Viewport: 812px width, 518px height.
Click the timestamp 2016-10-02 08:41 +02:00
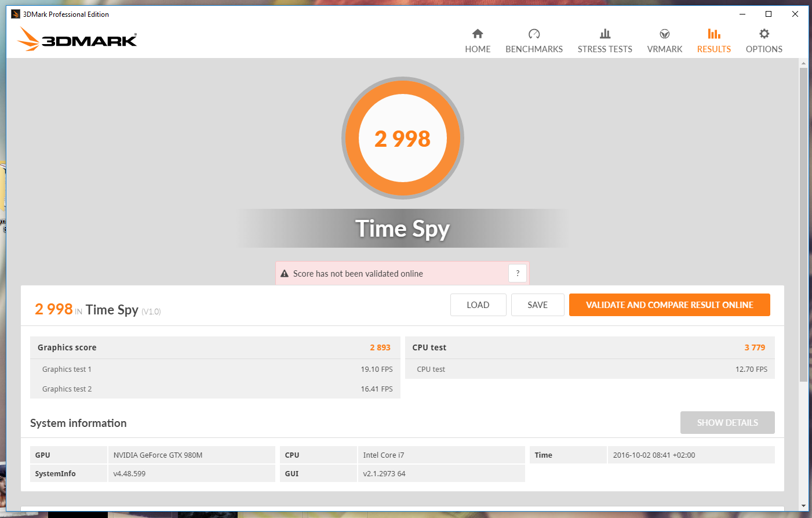pyautogui.click(x=654, y=455)
